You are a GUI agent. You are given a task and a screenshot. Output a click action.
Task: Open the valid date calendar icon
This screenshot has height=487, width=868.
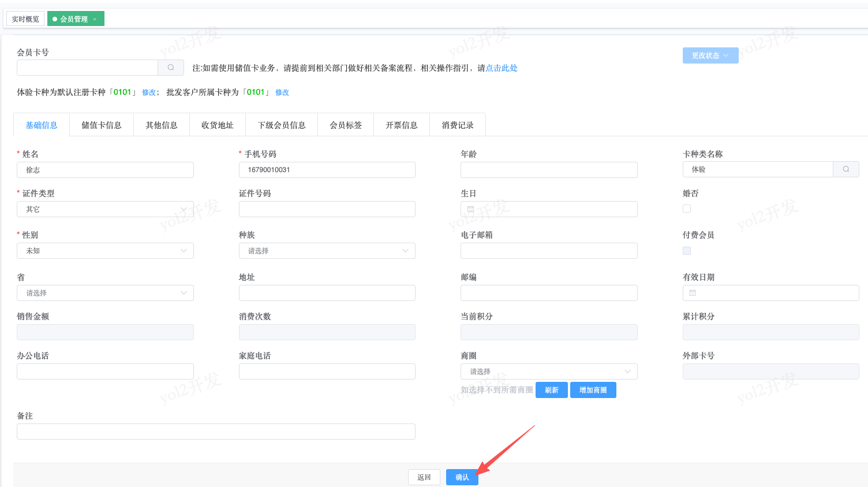tap(693, 293)
